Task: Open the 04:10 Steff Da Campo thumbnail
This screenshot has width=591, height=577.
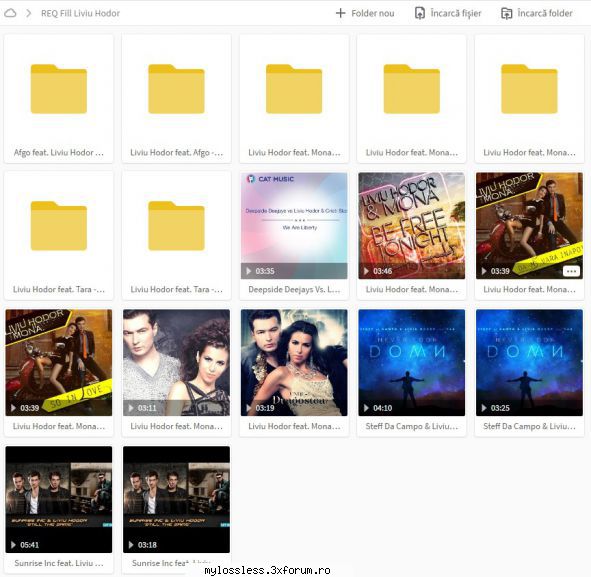Action: 412,363
